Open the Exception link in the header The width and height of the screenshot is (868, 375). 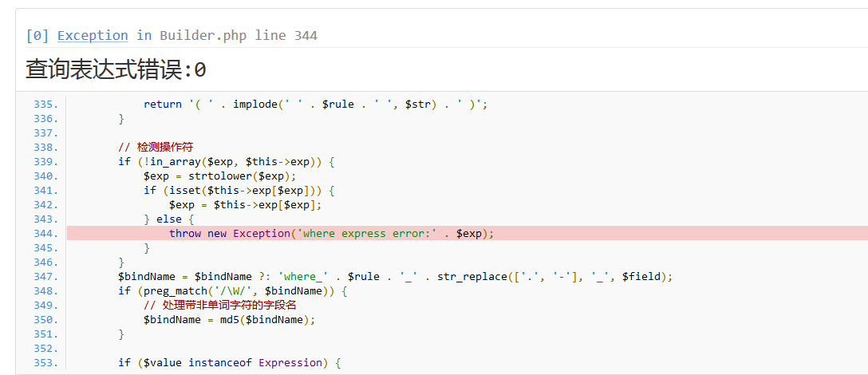point(93,35)
